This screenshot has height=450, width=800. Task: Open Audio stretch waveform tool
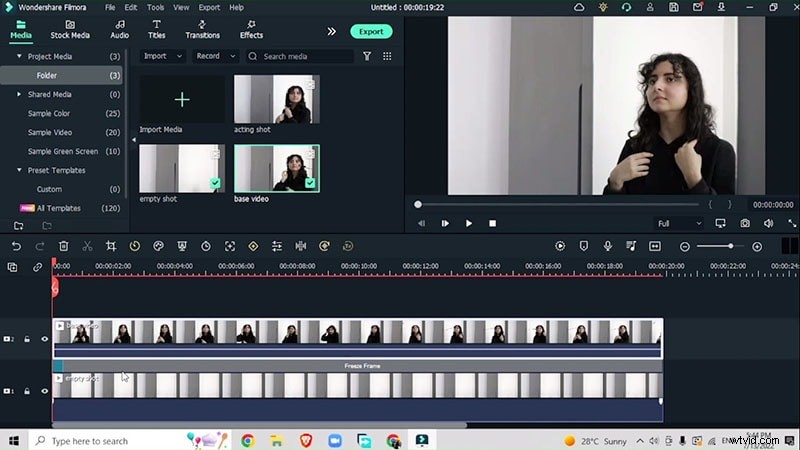301,246
